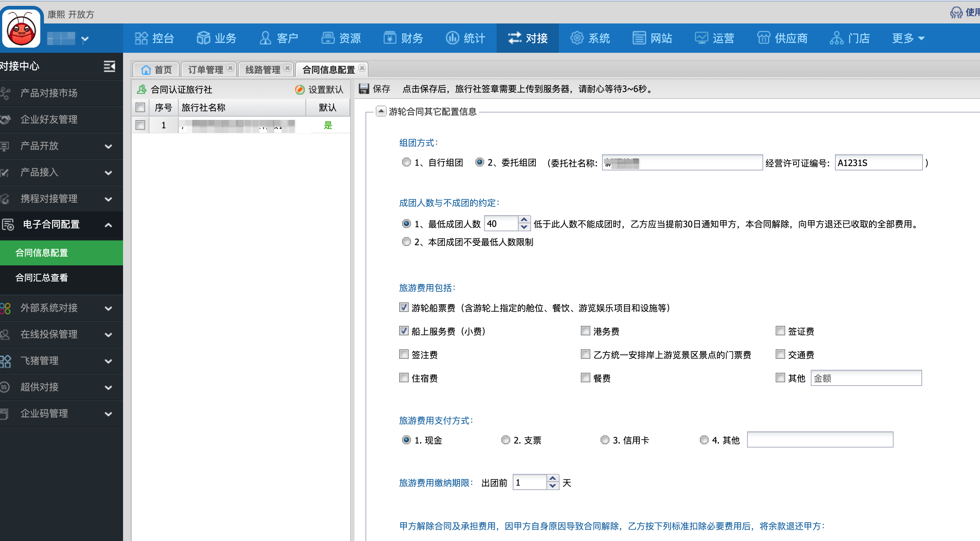Screen dimensions: 980x541
Task: Collapse the 游轮合同其它配置信息 section
Action: pos(381,111)
